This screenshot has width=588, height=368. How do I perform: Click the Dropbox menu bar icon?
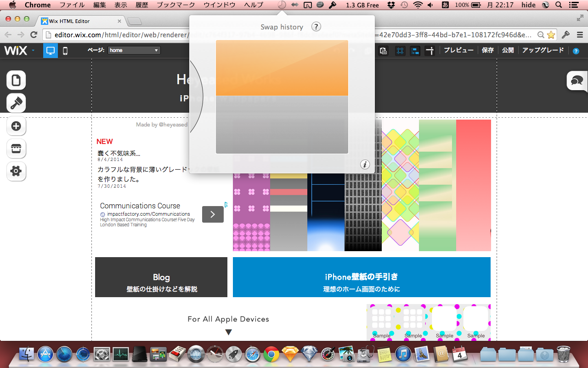click(x=390, y=5)
